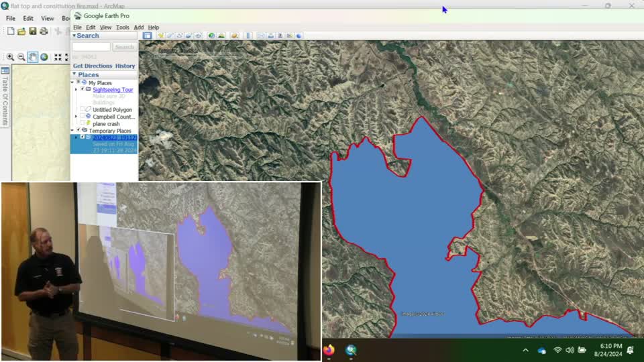Click the Print icon in Google Earth toolbar
Screen dimensions: 644x362
pos(270,36)
